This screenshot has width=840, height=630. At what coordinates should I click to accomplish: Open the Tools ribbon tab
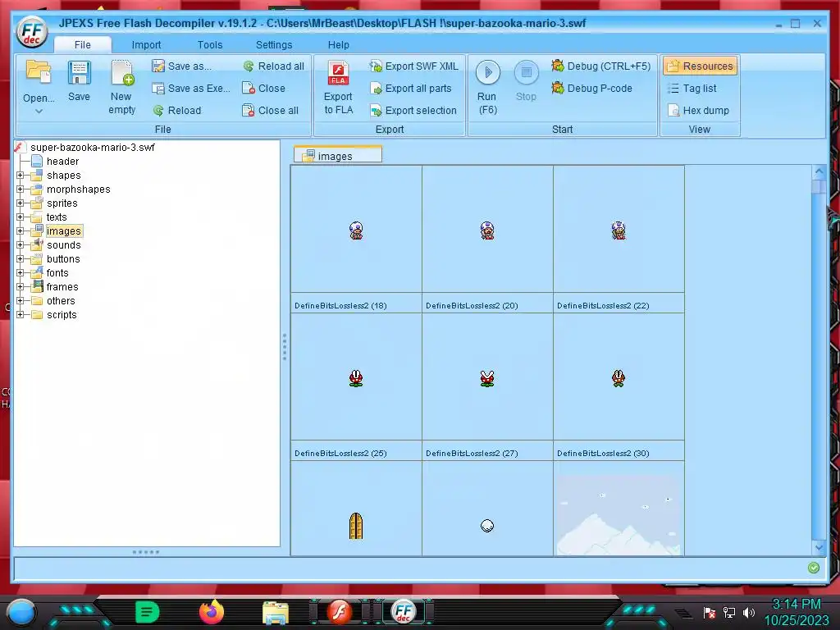tap(210, 45)
